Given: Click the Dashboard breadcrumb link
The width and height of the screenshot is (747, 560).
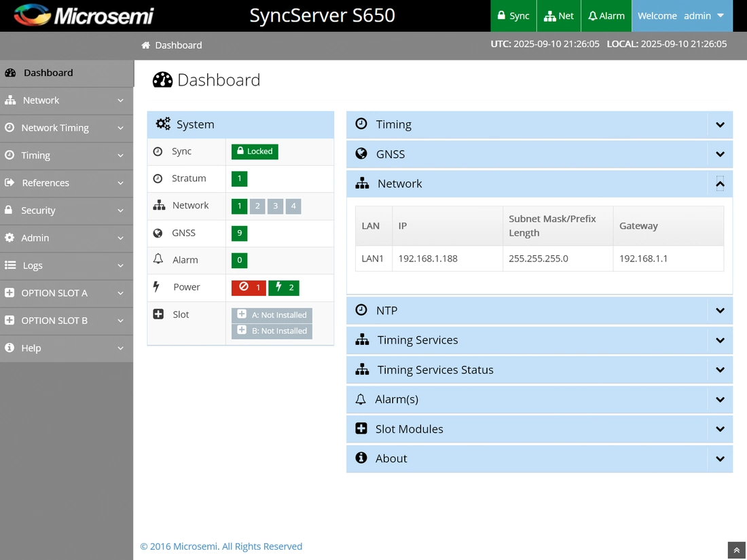Looking at the screenshot, I should (179, 45).
